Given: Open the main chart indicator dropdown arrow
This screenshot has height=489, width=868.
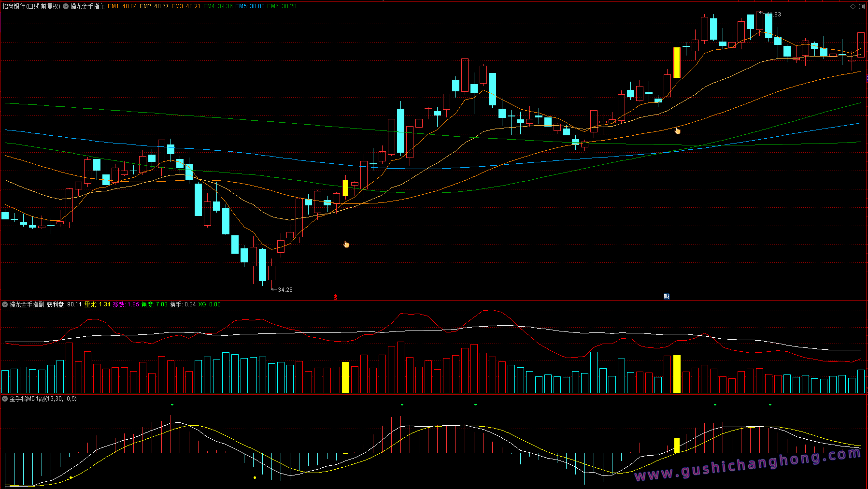Looking at the screenshot, I should [x=66, y=6].
